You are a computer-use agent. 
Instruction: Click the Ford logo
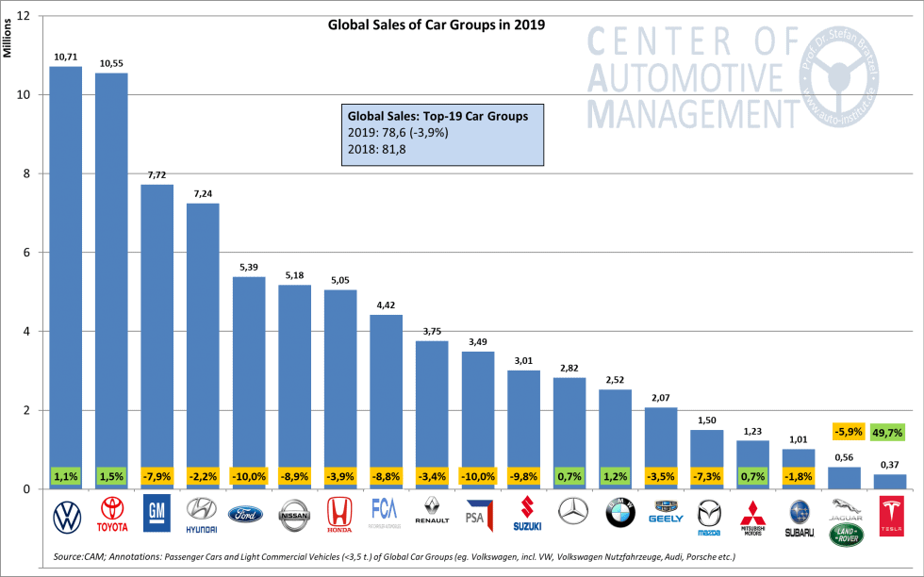pos(246,515)
